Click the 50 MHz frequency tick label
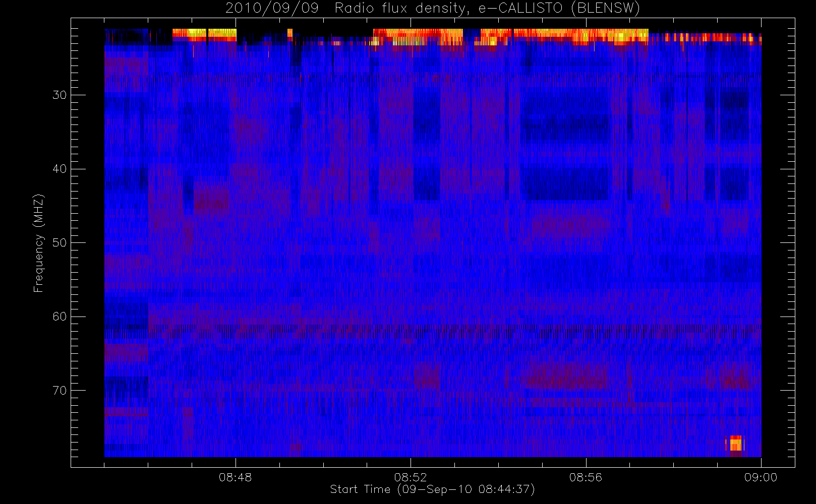Screen dimensions: 816x504 coord(60,243)
